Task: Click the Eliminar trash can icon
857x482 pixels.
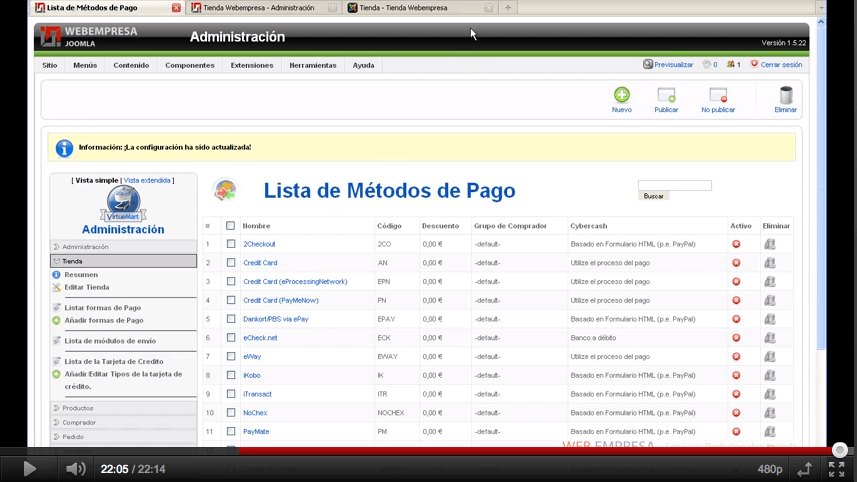Action: point(785,95)
